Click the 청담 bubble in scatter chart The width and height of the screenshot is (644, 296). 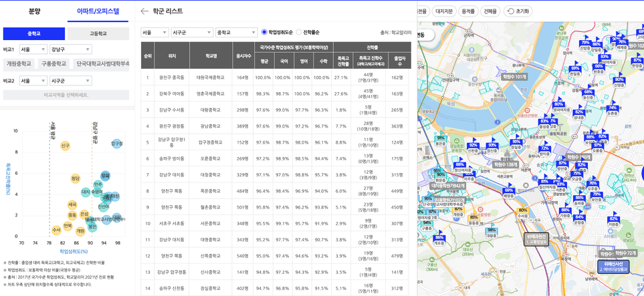pyautogui.click(x=75, y=178)
